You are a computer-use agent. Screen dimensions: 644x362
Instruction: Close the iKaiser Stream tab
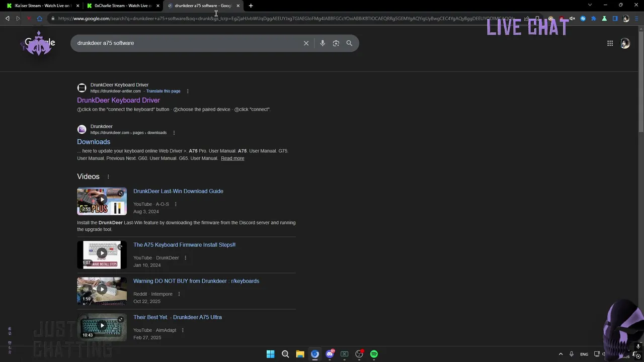77,6
